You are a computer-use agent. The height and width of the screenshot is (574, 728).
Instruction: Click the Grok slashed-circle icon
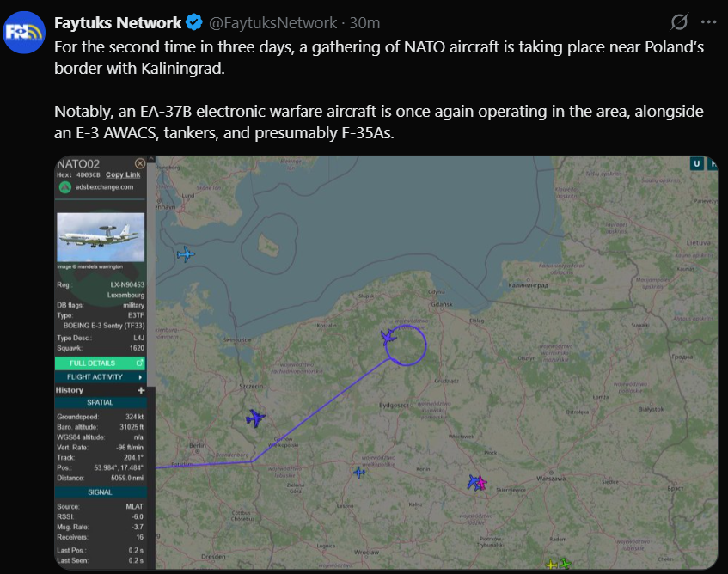tap(679, 21)
